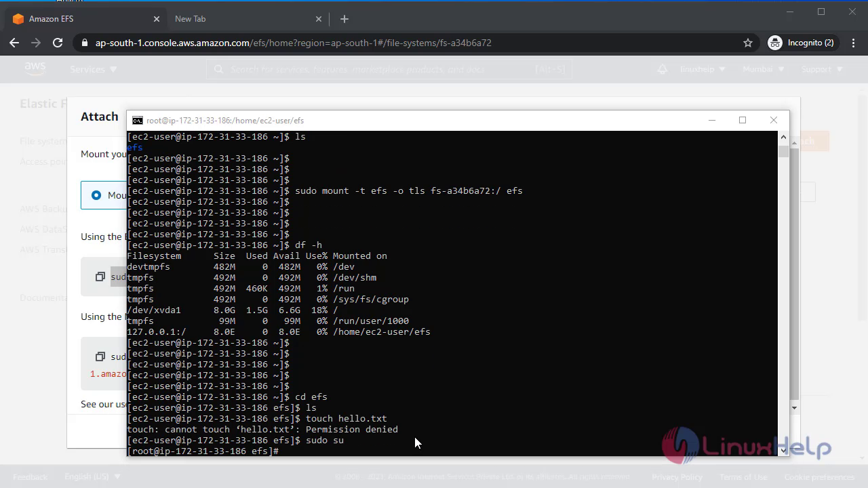Close the Amazon EFS tab
868x488 pixels.
157,19
